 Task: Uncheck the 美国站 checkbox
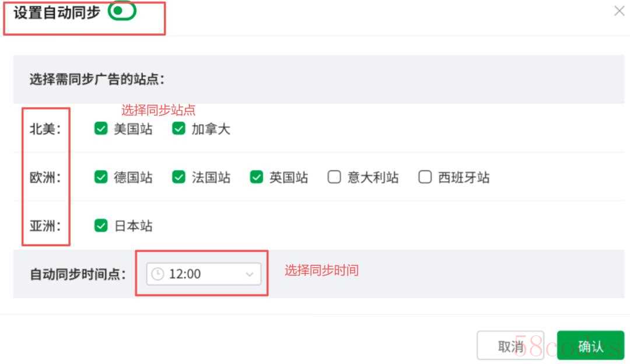tap(101, 129)
